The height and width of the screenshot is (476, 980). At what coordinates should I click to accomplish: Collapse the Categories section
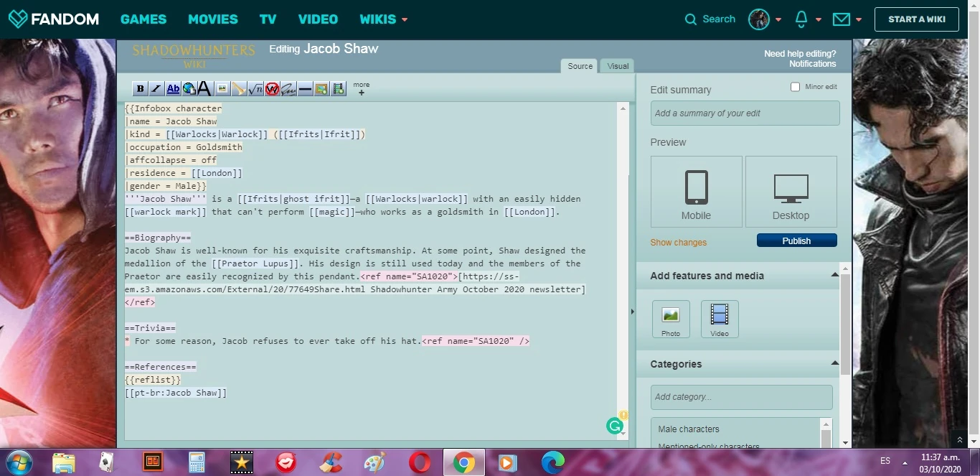click(834, 364)
